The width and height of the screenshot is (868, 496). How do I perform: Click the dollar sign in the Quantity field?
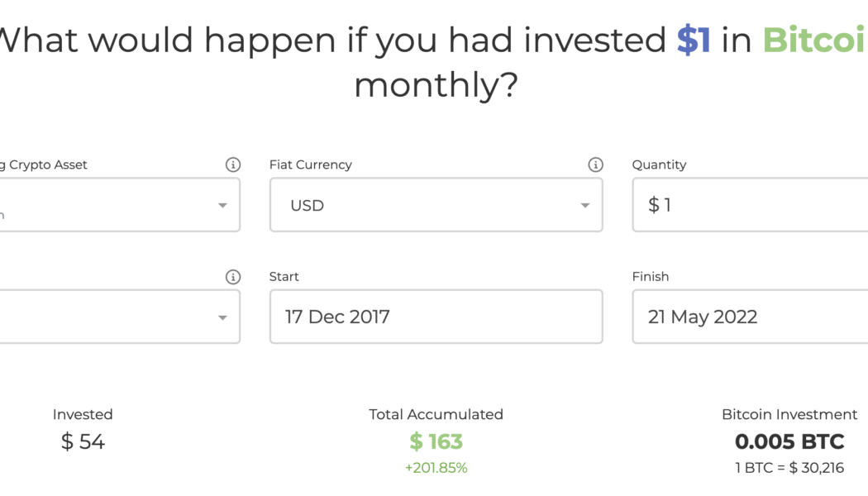point(652,204)
